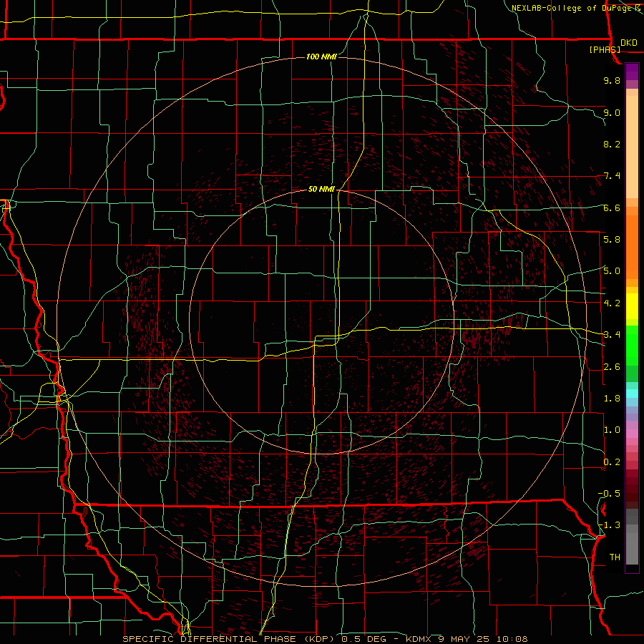Click the 6.6 value on color scale
The width and height of the screenshot is (644, 644).
(x=612, y=208)
